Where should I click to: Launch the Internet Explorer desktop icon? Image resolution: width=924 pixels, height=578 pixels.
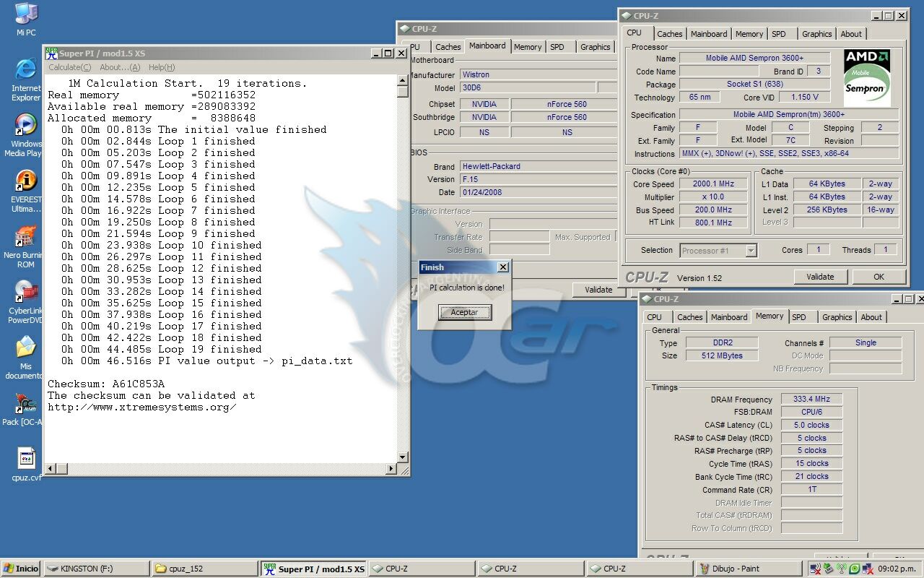tap(26, 79)
